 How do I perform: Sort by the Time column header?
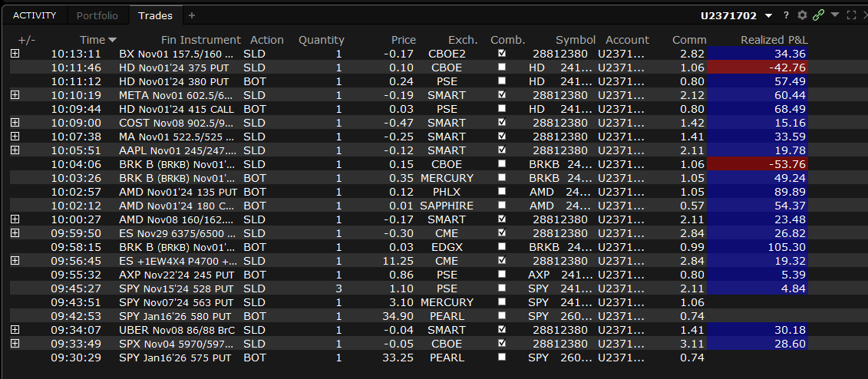[98, 40]
